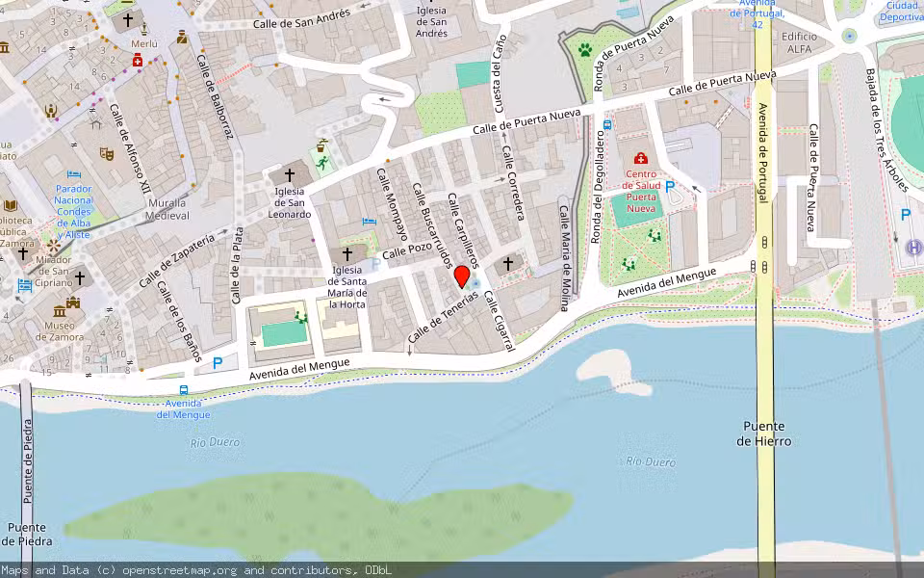Select the hotel H icon at right edge
Image resolution: width=924 pixels, height=578 pixels.
913,248
